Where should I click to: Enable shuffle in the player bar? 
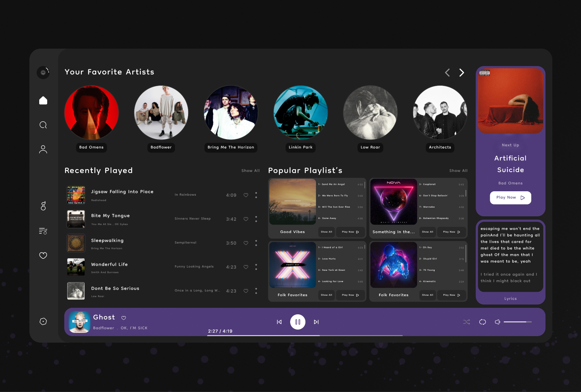tap(466, 322)
